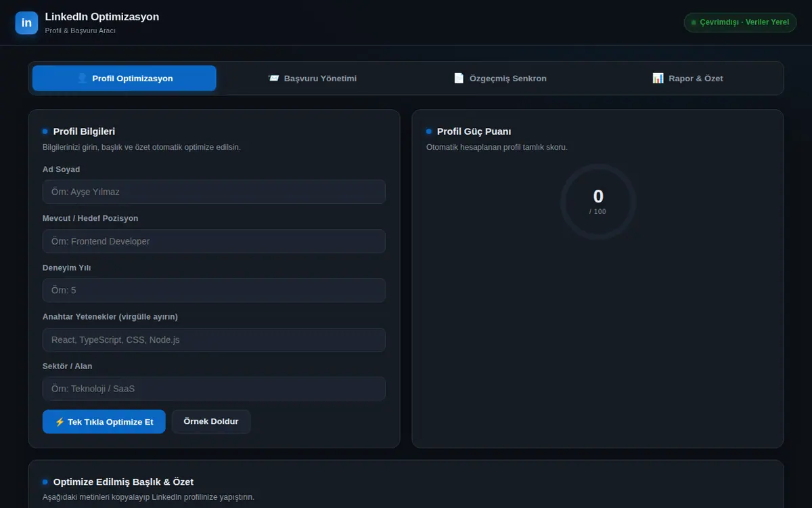The width and height of the screenshot is (812, 508).
Task: Click the "Otomatik hesaplanan profil tamlık skoru." text
Action: 497,147
